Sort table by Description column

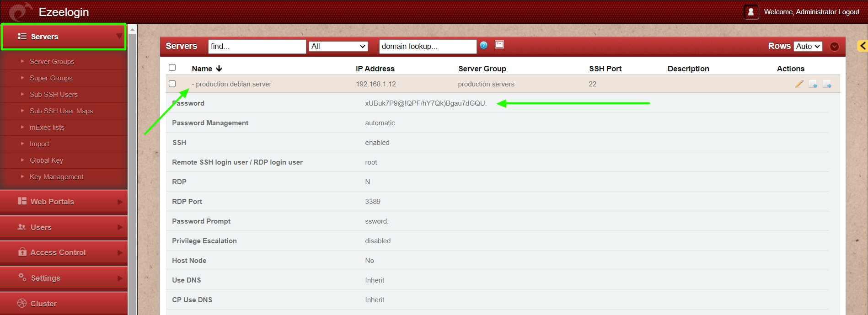click(x=688, y=69)
